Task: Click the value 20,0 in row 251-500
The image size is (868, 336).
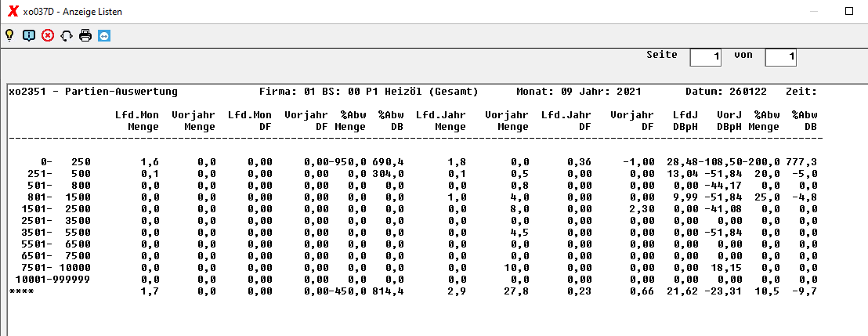Action: (x=767, y=174)
